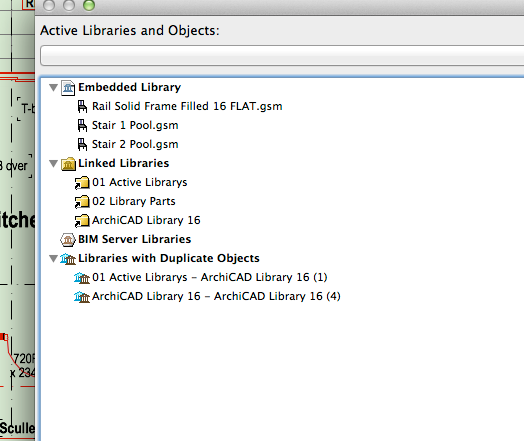Click the Linked Libraries folder icon
The height and width of the screenshot is (441, 524).
pyautogui.click(x=68, y=164)
